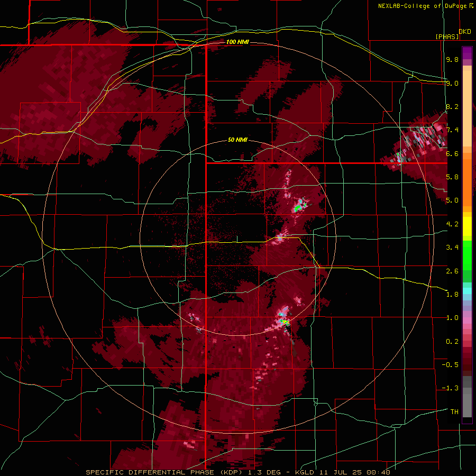The image size is (476, 476).
Task: Select the 50 NMI range ring label
Action: [x=237, y=140]
